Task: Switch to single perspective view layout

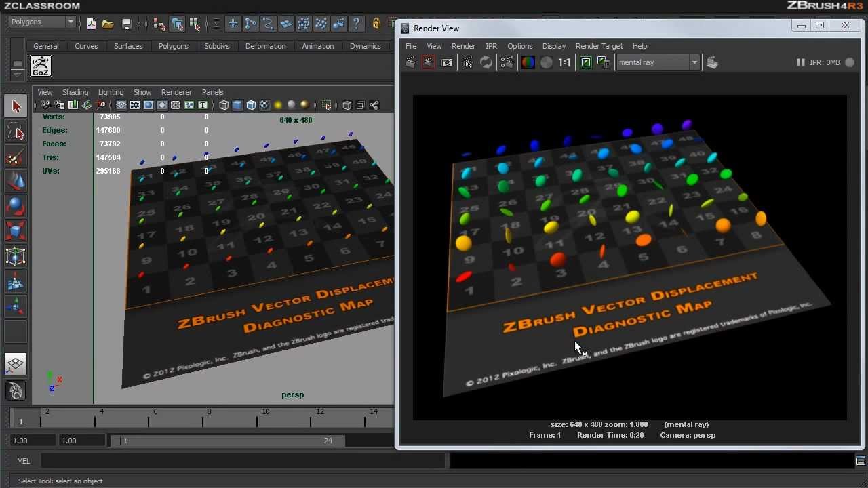Action: 16,365
